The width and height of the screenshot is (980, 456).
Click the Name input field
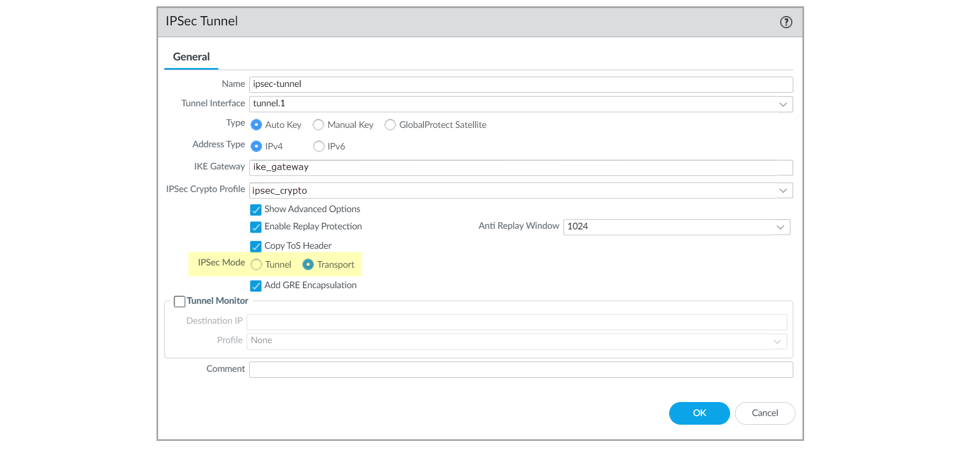click(x=520, y=84)
